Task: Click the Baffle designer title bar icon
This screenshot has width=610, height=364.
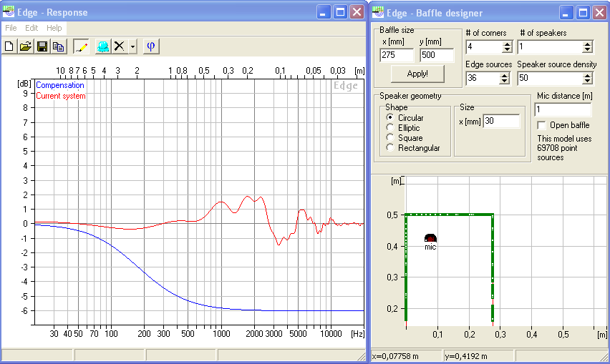Action: point(378,12)
